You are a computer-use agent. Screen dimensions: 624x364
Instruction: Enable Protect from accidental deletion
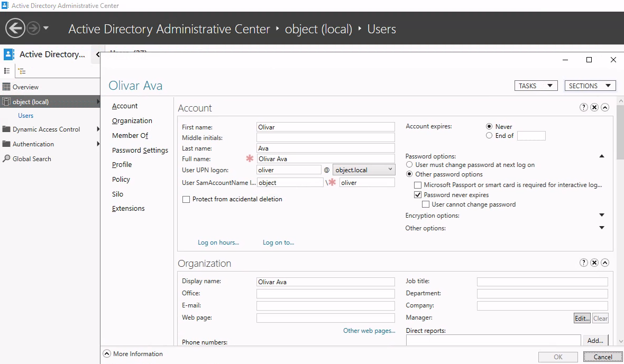coord(186,200)
